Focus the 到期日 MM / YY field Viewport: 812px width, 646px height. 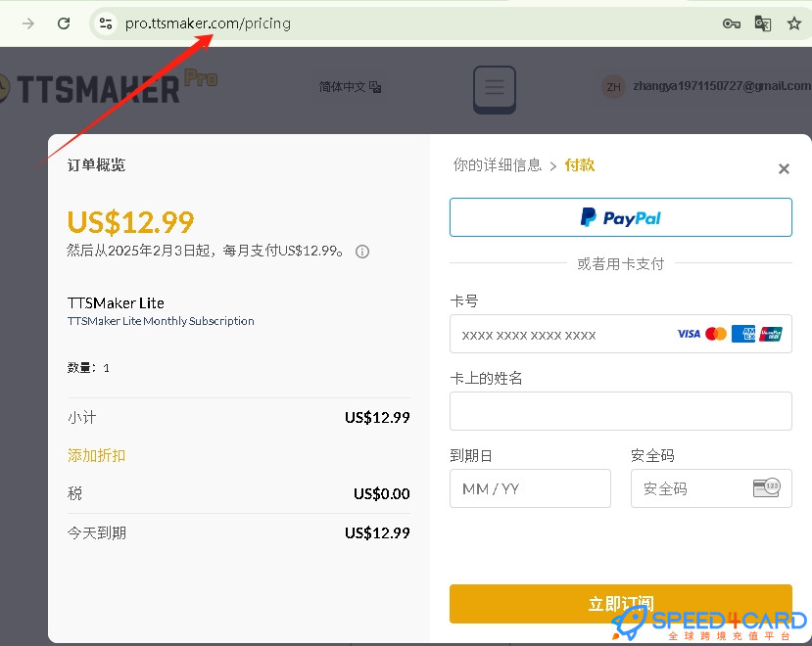point(530,488)
